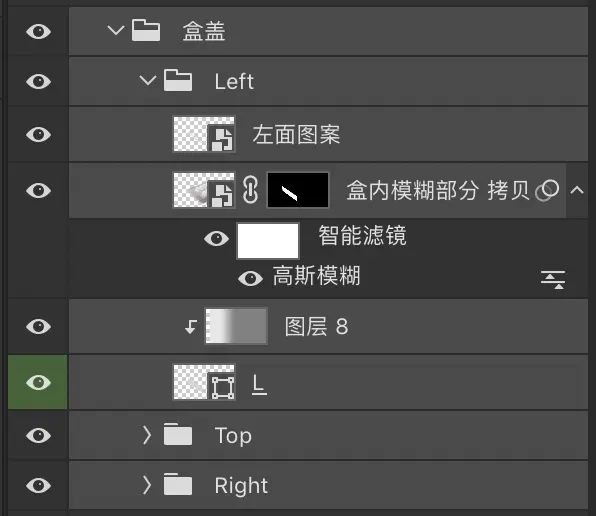
Task: Toggle 智能滤镜 visibility eye
Action: click(216, 239)
